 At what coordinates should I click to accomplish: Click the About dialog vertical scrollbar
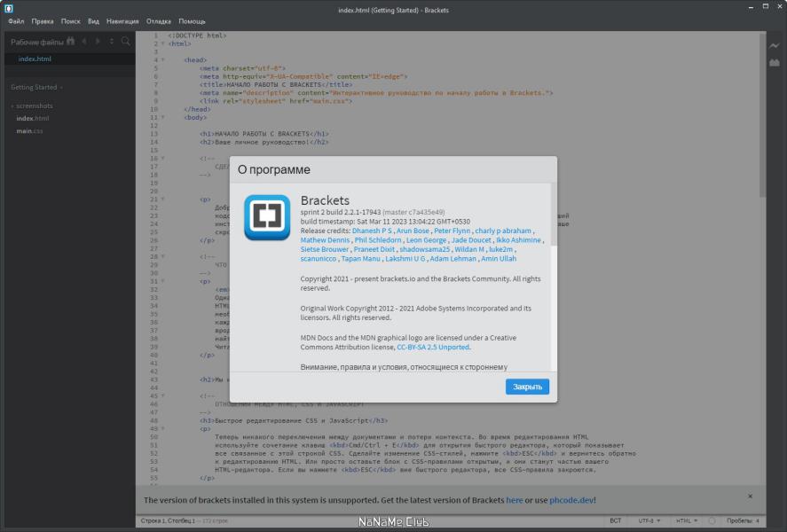(554, 277)
